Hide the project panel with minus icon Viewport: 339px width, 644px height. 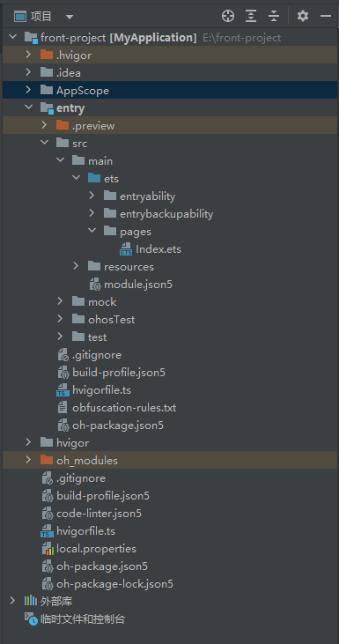pyautogui.click(x=326, y=16)
